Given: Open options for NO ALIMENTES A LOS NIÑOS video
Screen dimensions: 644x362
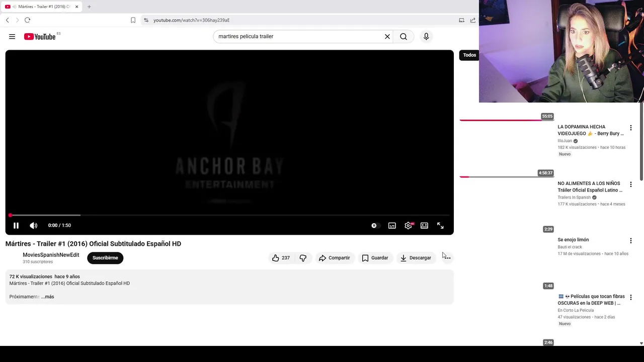Looking at the screenshot, I should point(630,185).
